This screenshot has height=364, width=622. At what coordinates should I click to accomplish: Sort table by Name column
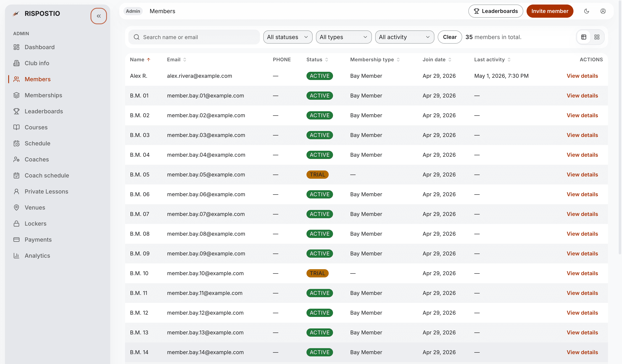(140, 59)
